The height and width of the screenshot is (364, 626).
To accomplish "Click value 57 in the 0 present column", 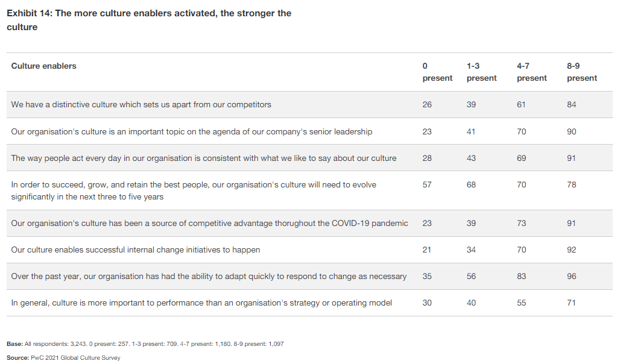I will [x=427, y=184].
